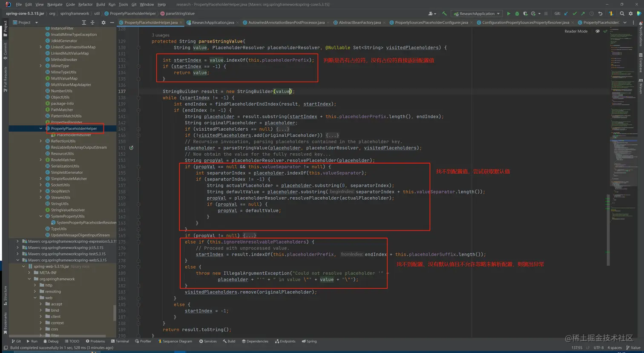The image size is (644, 353).
Task: Open Project panel options gear
Action: point(103,23)
